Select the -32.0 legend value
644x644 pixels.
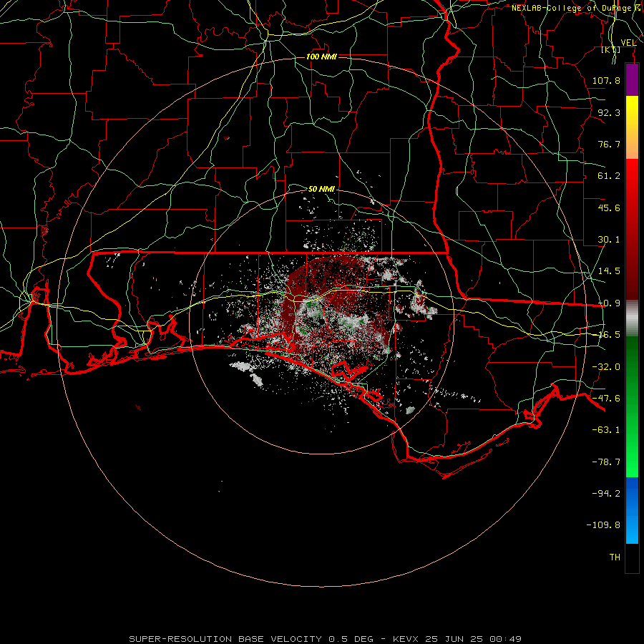[606, 367]
